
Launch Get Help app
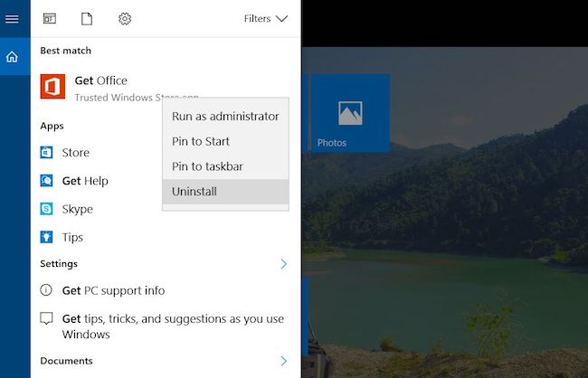pyautogui.click(x=85, y=181)
